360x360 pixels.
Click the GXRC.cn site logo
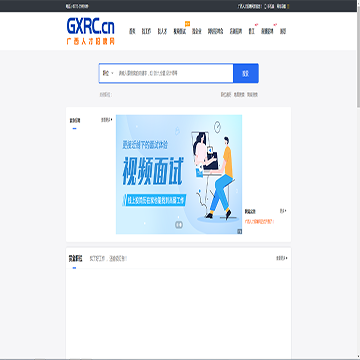[91, 31]
